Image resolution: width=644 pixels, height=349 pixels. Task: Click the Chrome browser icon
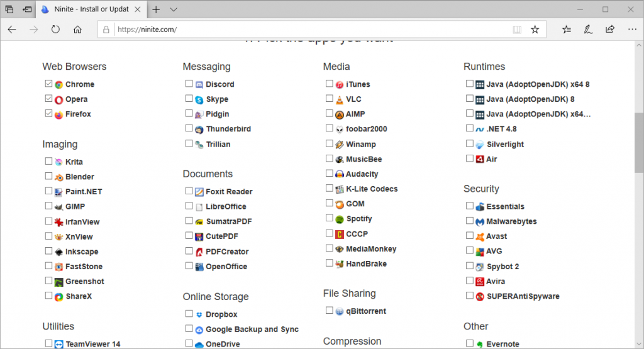pyautogui.click(x=58, y=85)
